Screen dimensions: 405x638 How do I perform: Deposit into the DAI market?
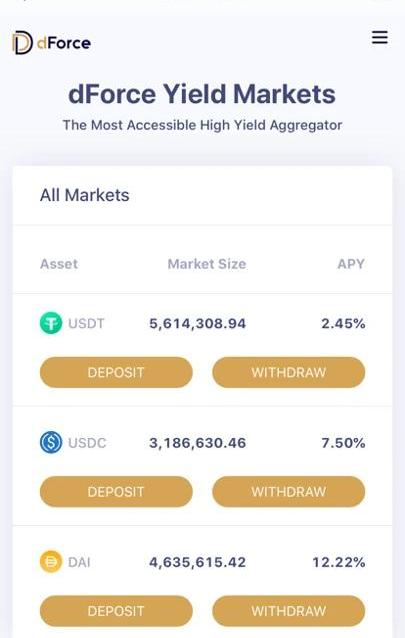click(116, 611)
